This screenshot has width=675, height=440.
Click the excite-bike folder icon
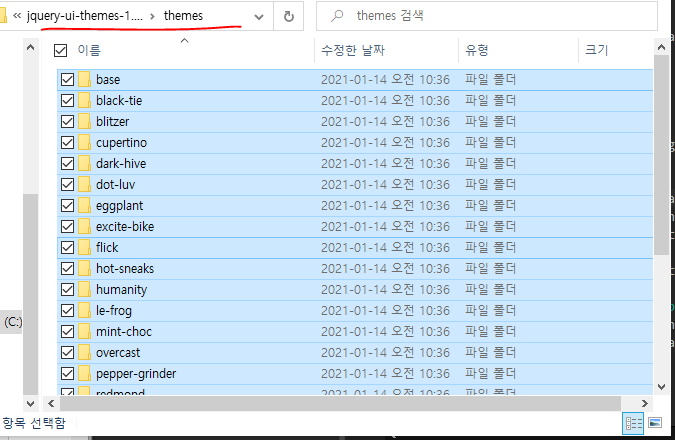(84, 226)
